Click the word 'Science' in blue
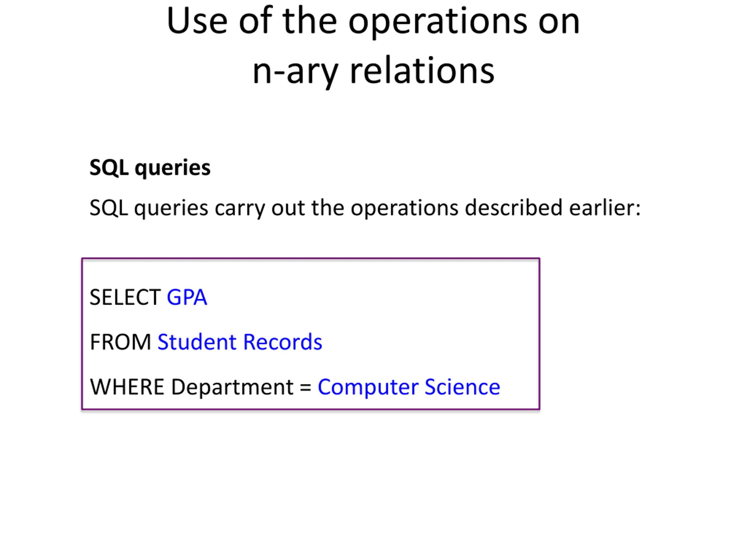The width and height of the screenshot is (747, 560). [x=462, y=387]
